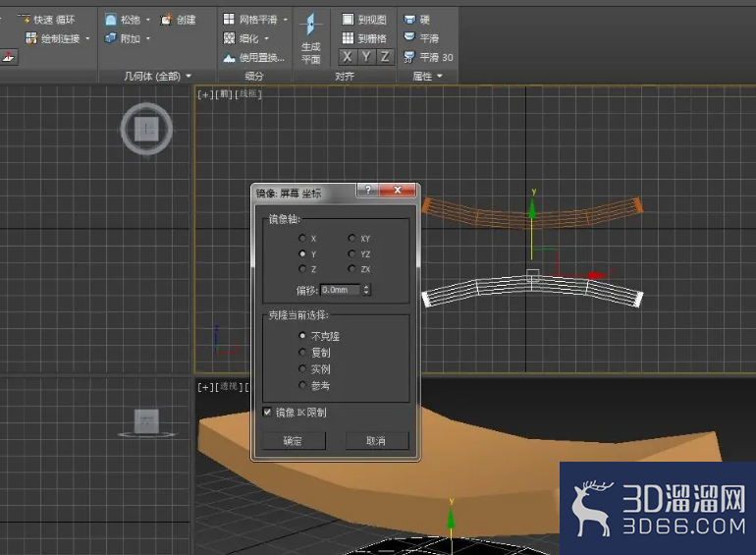This screenshot has width=756, height=555.
Task: Open front viewport [前] view menu
Action: [224, 94]
